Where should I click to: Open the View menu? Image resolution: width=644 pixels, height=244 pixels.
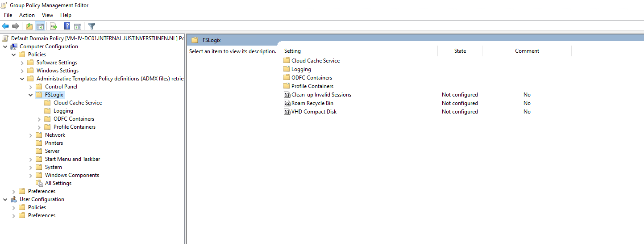47,15
